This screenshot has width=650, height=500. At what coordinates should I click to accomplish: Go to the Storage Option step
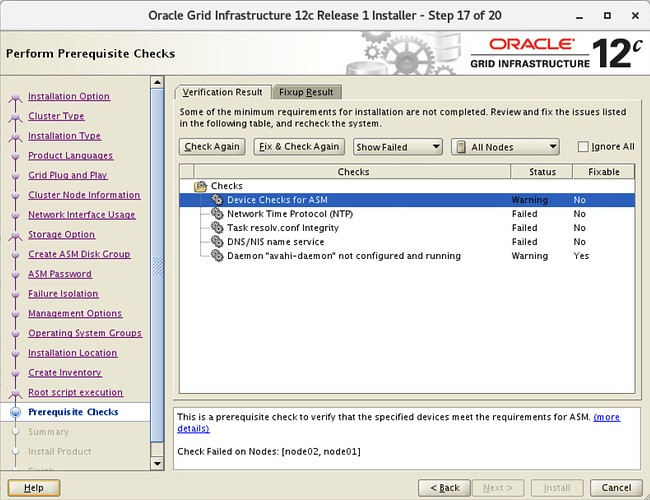(61, 235)
